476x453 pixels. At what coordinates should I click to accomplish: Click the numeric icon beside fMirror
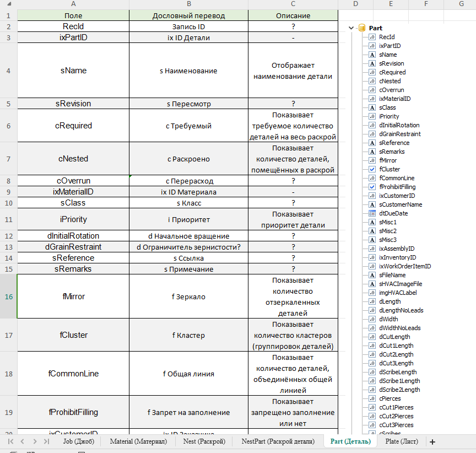tap(372, 160)
